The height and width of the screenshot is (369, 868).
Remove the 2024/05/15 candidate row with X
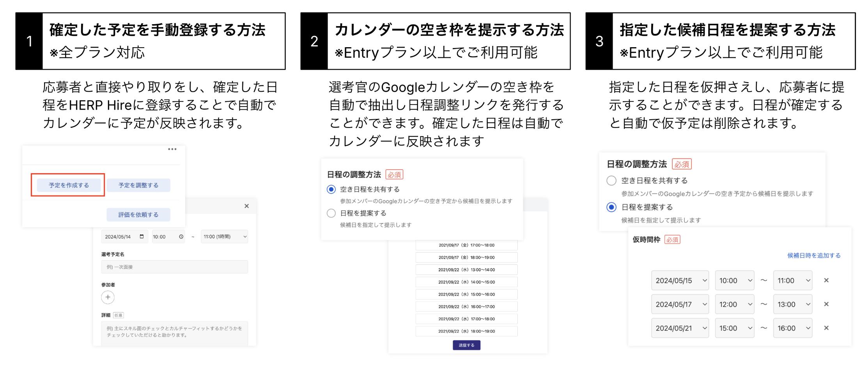(826, 280)
